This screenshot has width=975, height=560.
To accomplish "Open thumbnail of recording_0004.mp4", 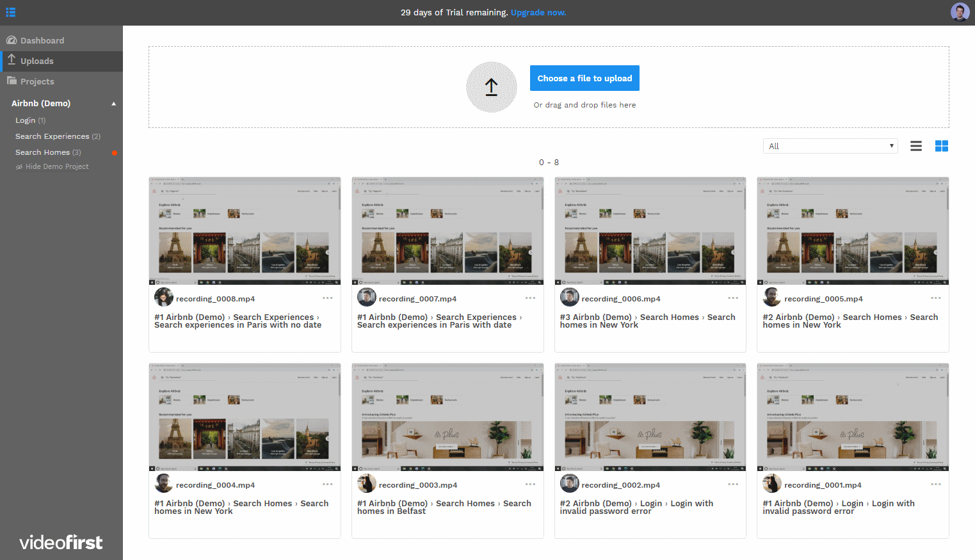I will pyautogui.click(x=245, y=417).
